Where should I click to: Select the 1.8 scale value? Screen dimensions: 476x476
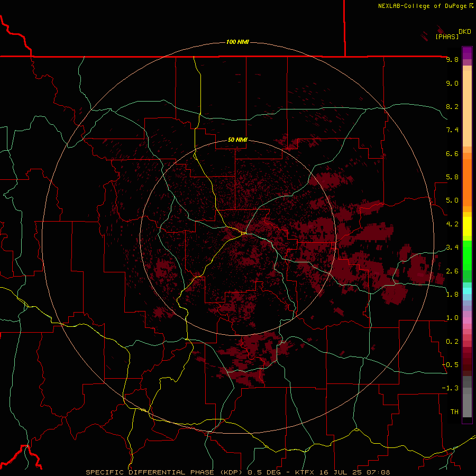[452, 295]
